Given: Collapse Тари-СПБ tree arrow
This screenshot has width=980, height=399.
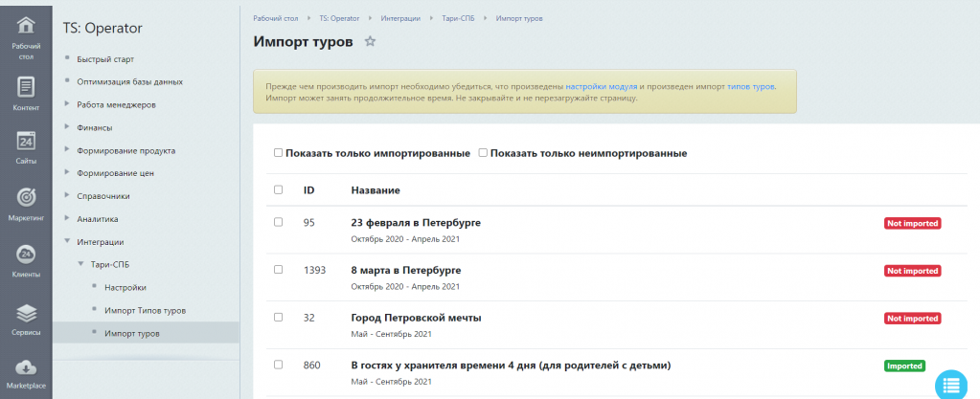Looking at the screenshot, I should (x=80, y=264).
